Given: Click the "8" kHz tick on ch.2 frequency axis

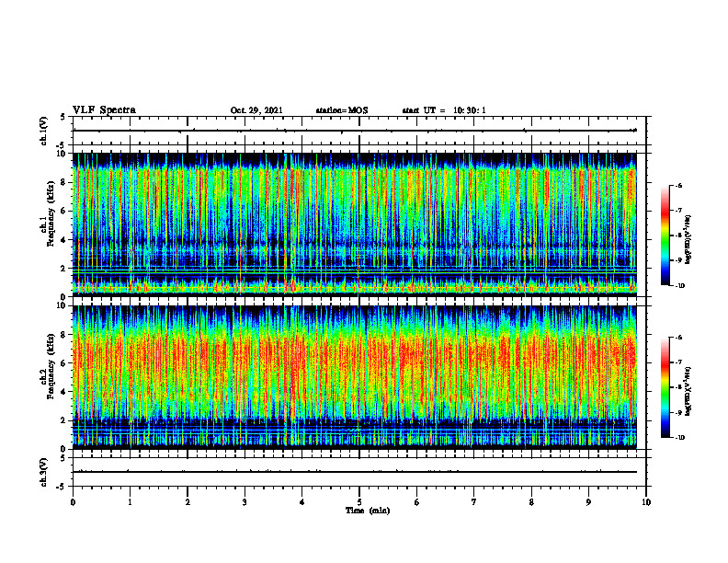Looking at the screenshot, I should (64, 335).
